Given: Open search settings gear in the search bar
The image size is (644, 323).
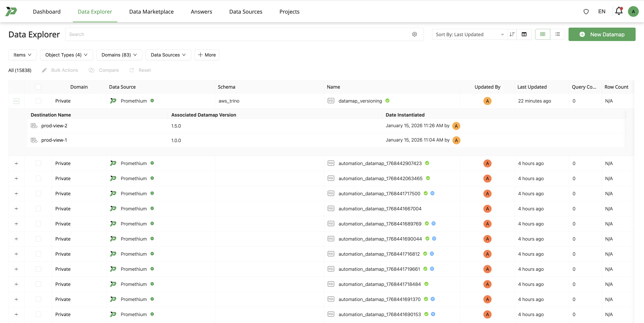Looking at the screenshot, I should [x=415, y=34].
